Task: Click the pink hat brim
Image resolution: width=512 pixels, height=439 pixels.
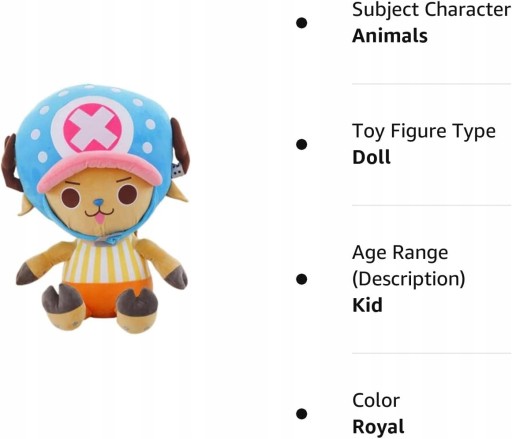Action: (x=99, y=173)
